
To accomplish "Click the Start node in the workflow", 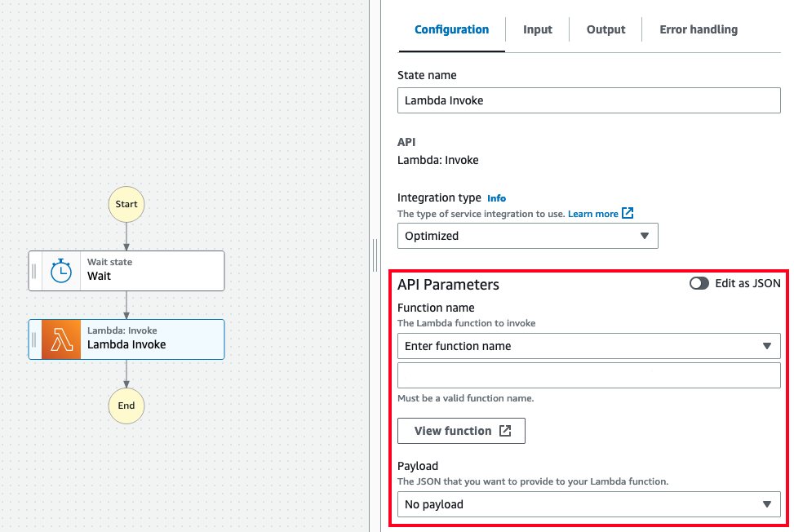I will point(126,204).
